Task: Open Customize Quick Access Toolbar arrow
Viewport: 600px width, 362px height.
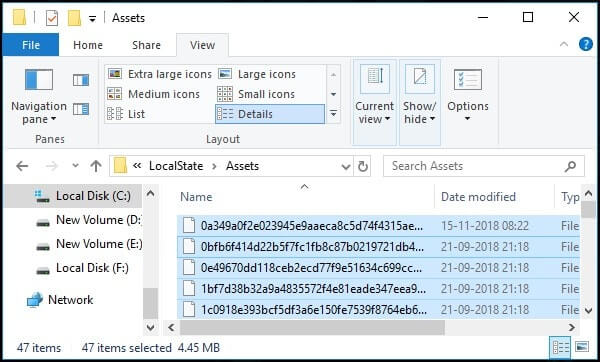Action: pyautogui.click(x=92, y=18)
